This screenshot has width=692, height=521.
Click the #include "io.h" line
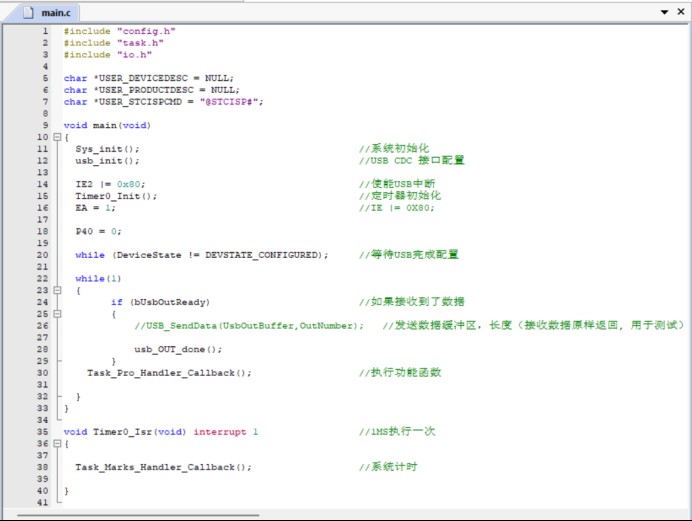click(108, 55)
